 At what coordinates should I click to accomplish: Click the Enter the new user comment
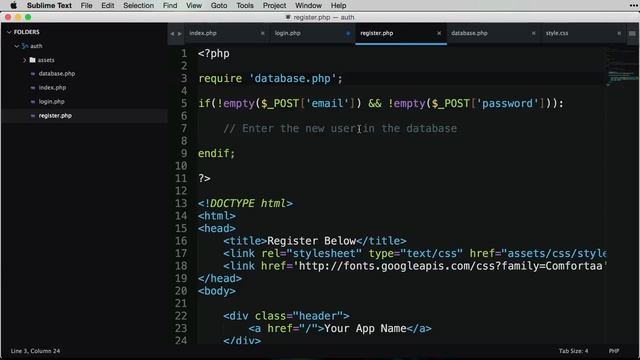tap(340, 129)
